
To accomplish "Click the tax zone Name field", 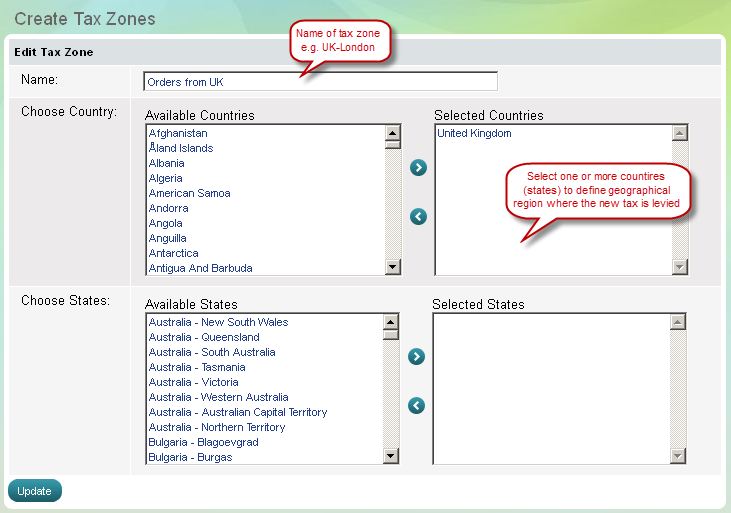I will tap(320, 82).
